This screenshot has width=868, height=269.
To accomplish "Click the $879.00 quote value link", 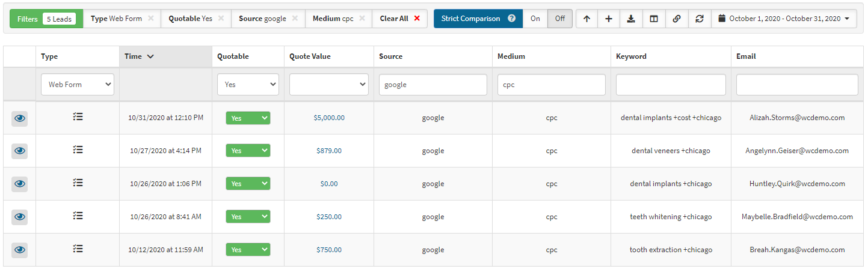I will click(329, 151).
